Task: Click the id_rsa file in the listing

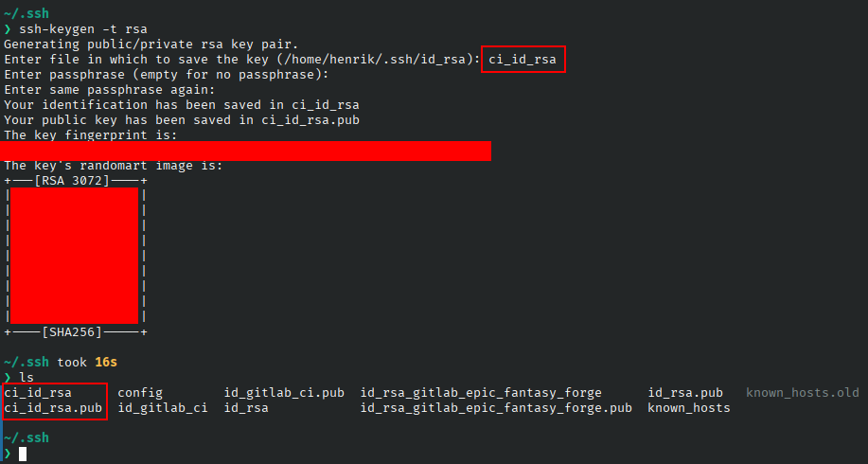Action: click(x=246, y=408)
